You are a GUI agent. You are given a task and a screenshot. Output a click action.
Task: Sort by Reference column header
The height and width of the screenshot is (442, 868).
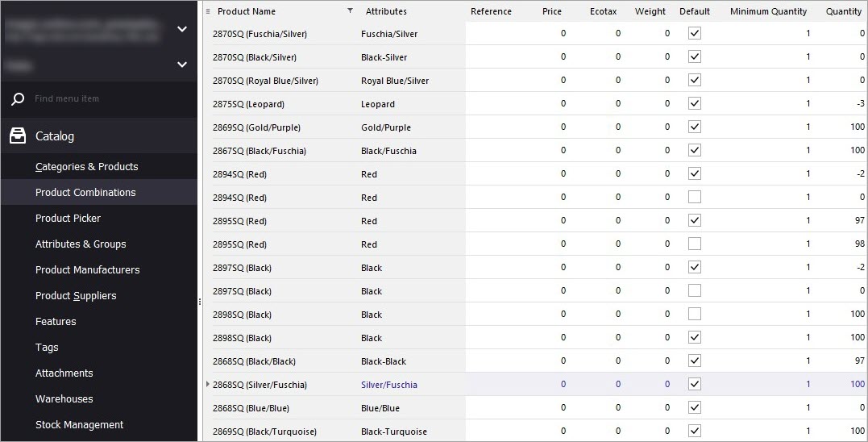pos(491,11)
